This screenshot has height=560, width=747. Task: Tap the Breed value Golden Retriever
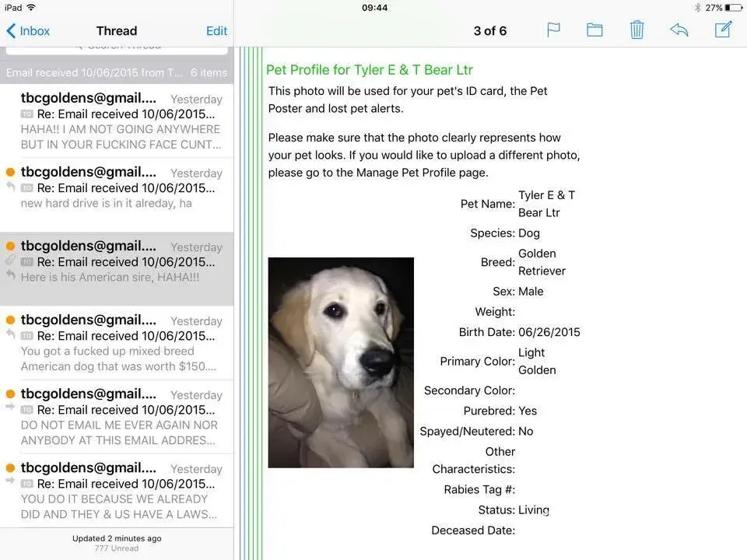point(542,262)
